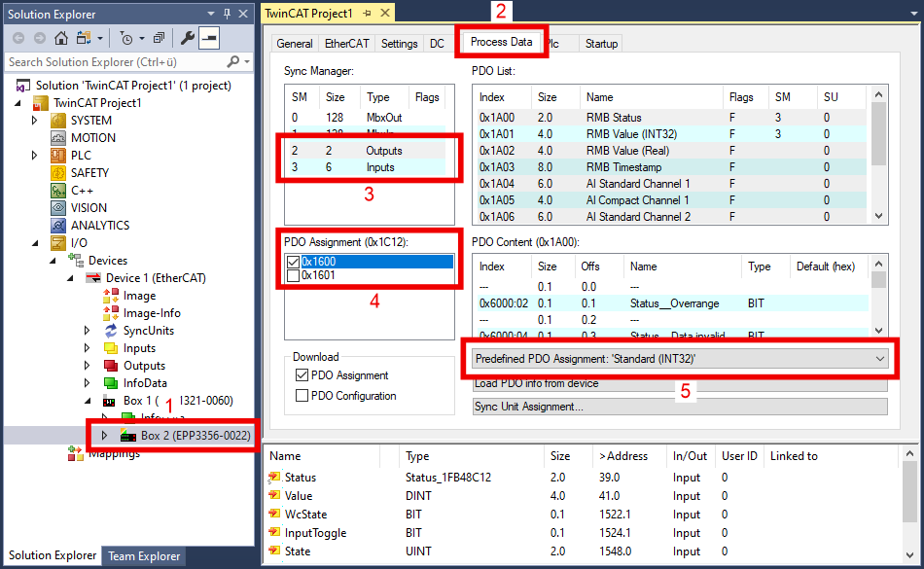Click the Back arrow in Solution Explorer toolbar
This screenshot has width=924, height=569.
pyautogui.click(x=18, y=38)
